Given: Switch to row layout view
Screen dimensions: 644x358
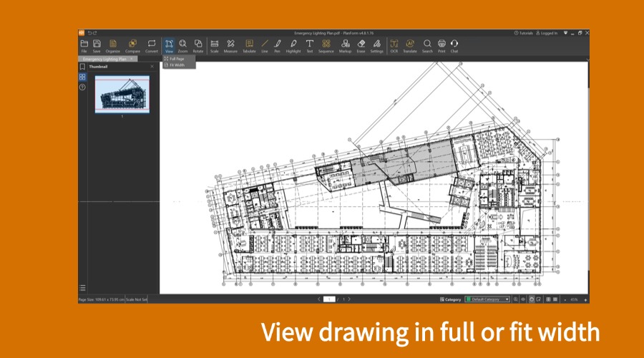Looking at the screenshot, I should coord(555,299).
